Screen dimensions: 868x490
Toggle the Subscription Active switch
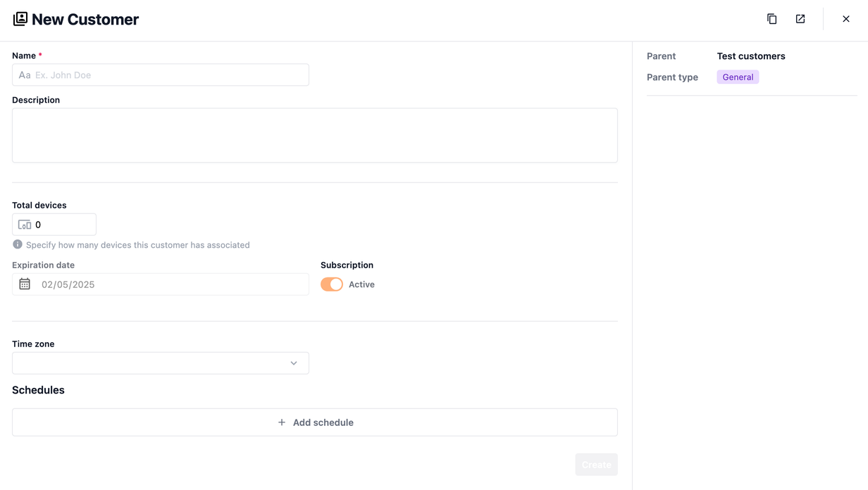tap(332, 284)
